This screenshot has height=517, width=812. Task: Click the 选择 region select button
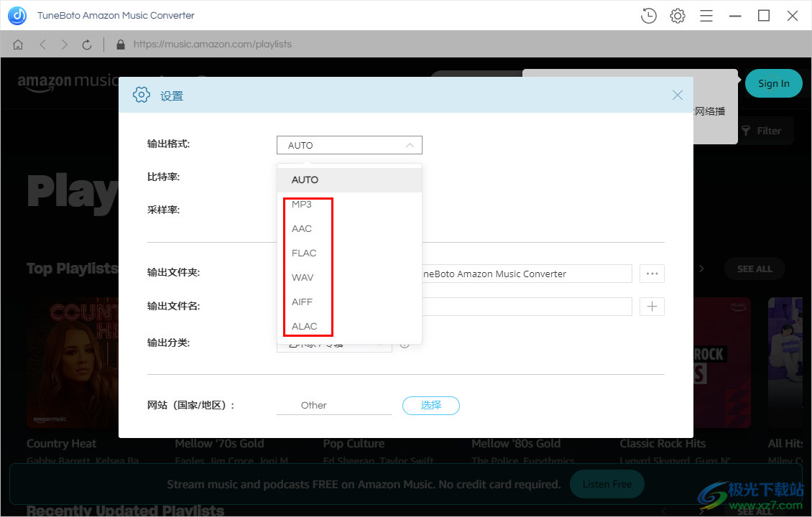click(431, 405)
